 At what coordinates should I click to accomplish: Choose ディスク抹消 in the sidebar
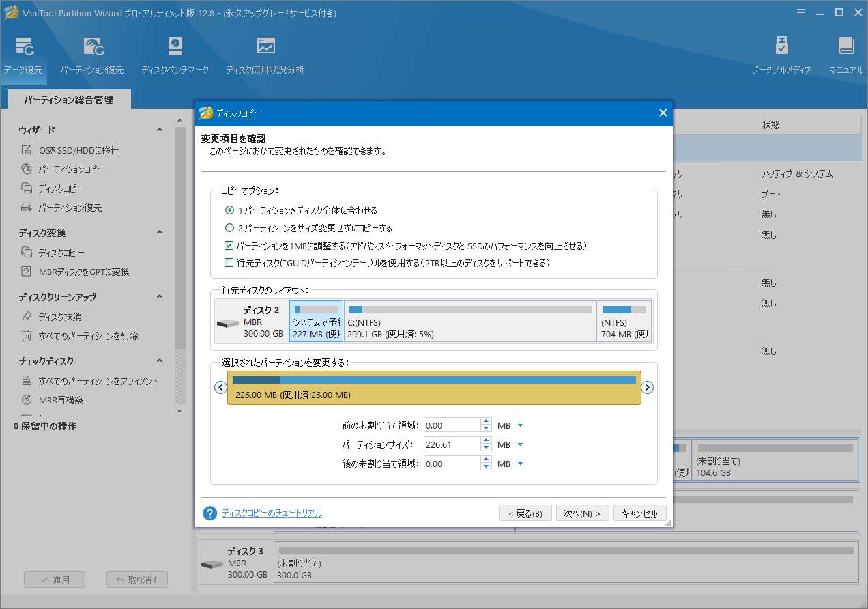click(x=60, y=317)
